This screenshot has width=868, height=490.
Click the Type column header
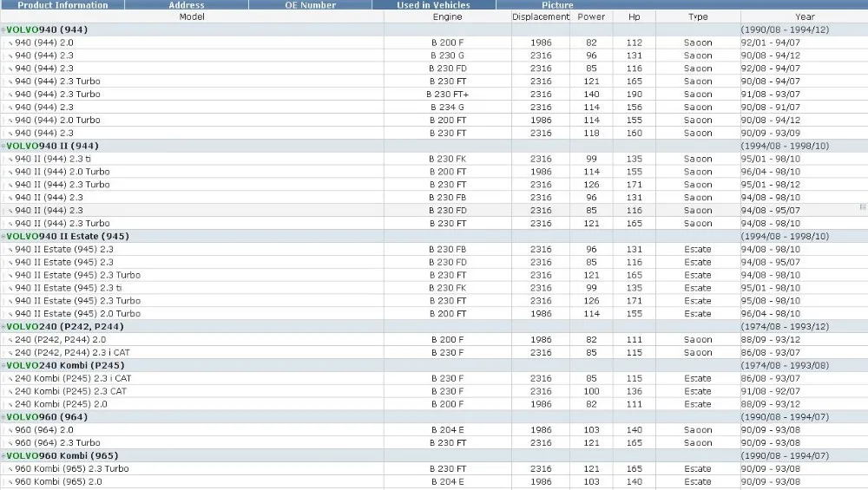point(698,16)
